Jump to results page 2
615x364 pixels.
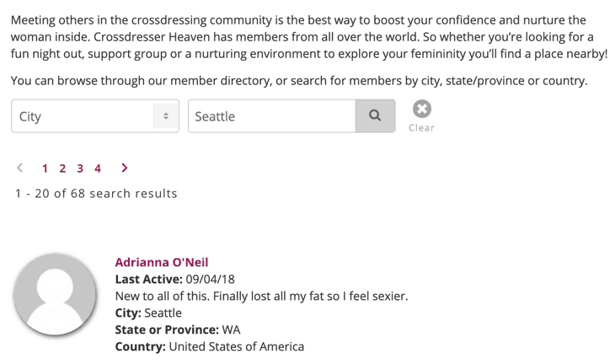62,169
